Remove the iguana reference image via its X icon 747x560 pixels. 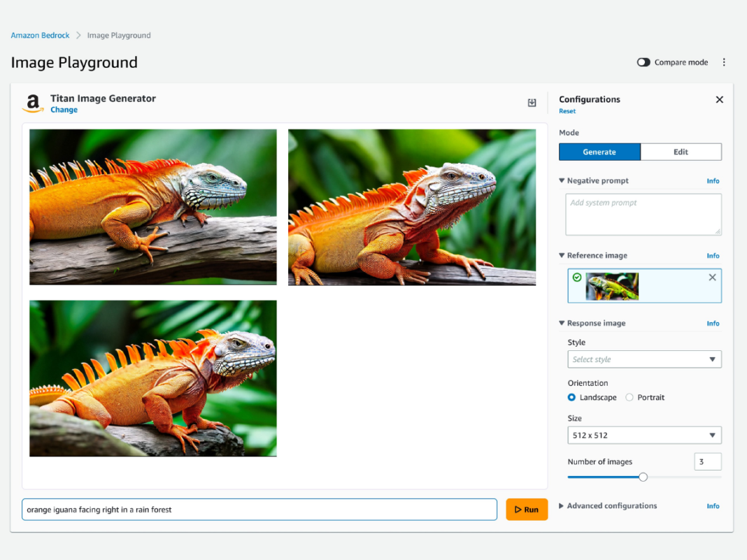tap(712, 277)
